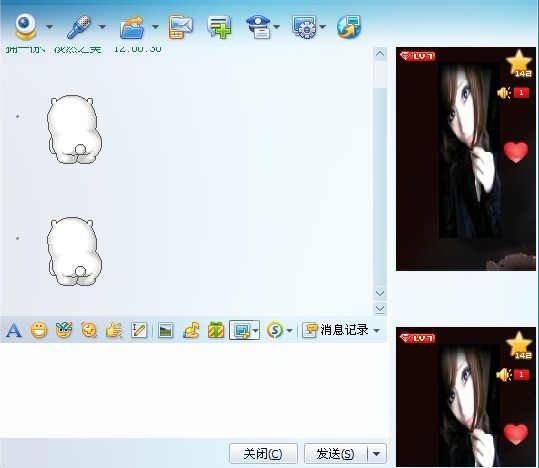539x468 pixels.
Task: Expand screen capture options dropdown arrow
Action: 255,330
